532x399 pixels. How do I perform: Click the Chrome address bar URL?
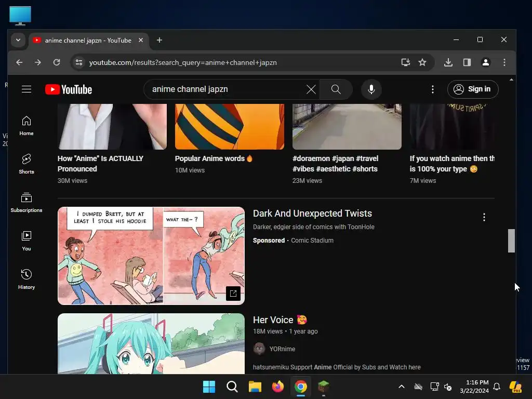[183, 62]
